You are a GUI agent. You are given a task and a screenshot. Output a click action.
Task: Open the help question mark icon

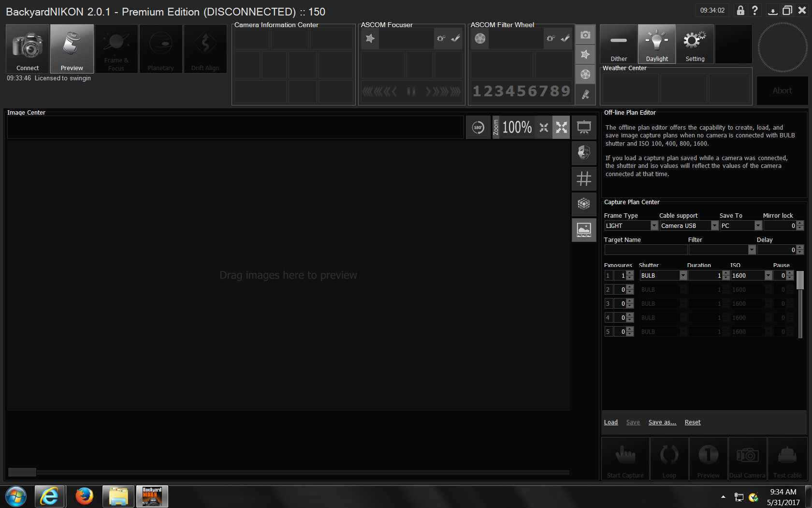[754, 11]
